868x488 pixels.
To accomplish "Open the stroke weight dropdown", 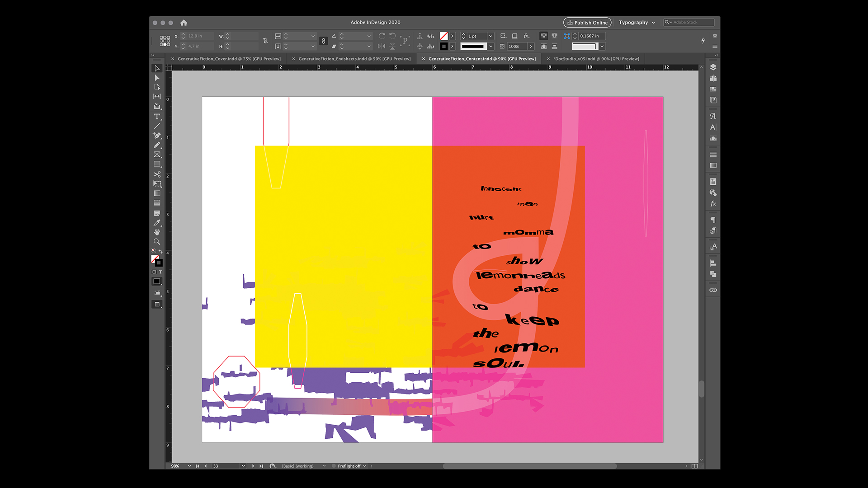I will click(x=491, y=36).
